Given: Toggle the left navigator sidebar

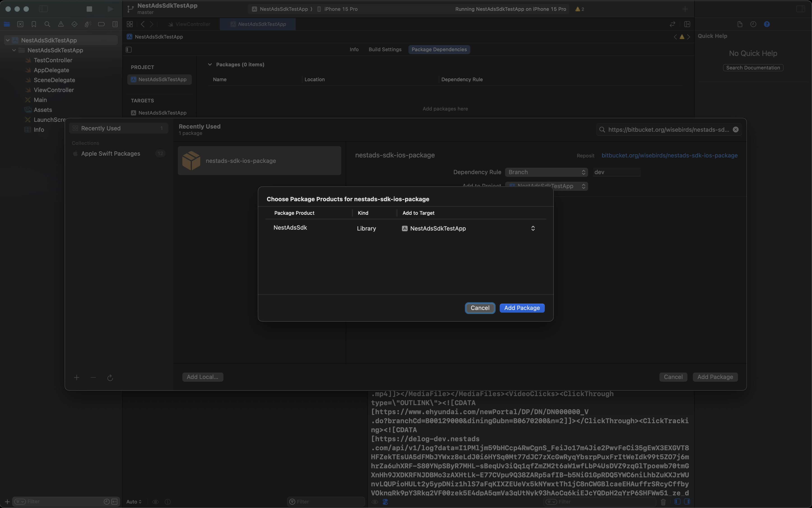Looking at the screenshot, I should click(x=43, y=9).
